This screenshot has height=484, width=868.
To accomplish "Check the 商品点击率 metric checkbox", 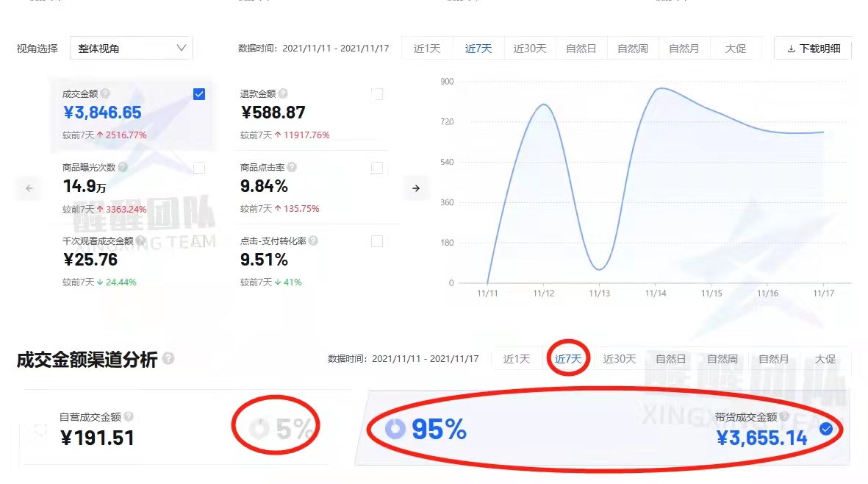I will (x=377, y=168).
